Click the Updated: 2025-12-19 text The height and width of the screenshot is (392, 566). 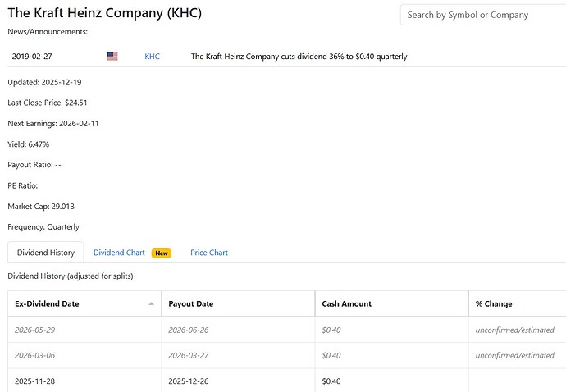pos(44,82)
